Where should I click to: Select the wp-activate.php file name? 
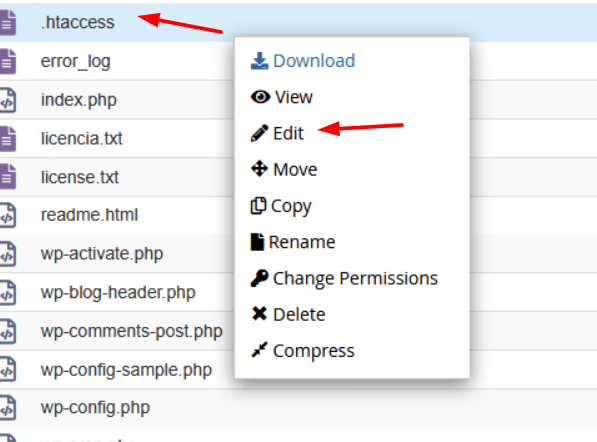(x=102, y=254)
